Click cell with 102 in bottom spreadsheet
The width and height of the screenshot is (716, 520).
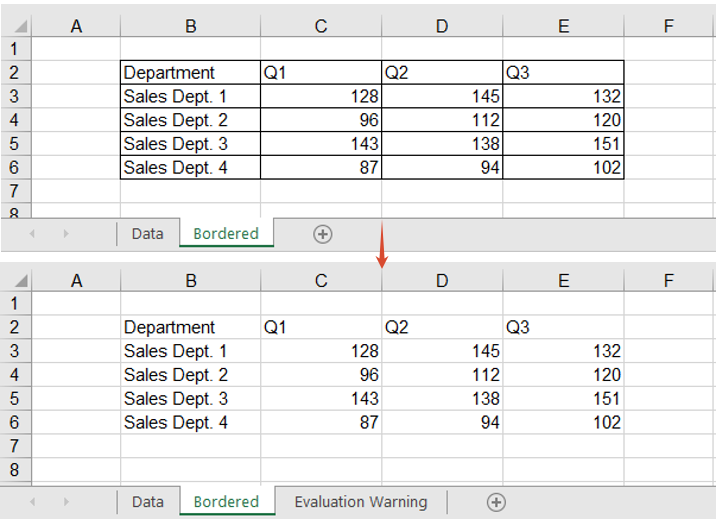click(x=563, y=422)
